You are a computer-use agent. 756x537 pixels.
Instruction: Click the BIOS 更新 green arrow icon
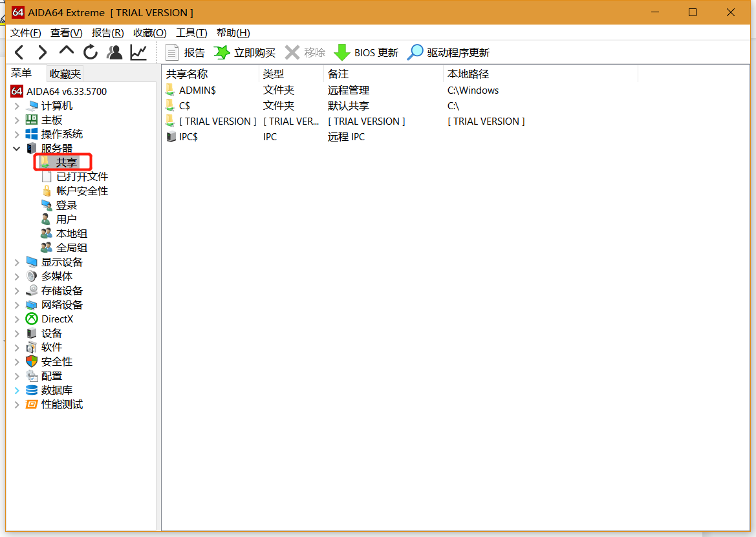341,52
